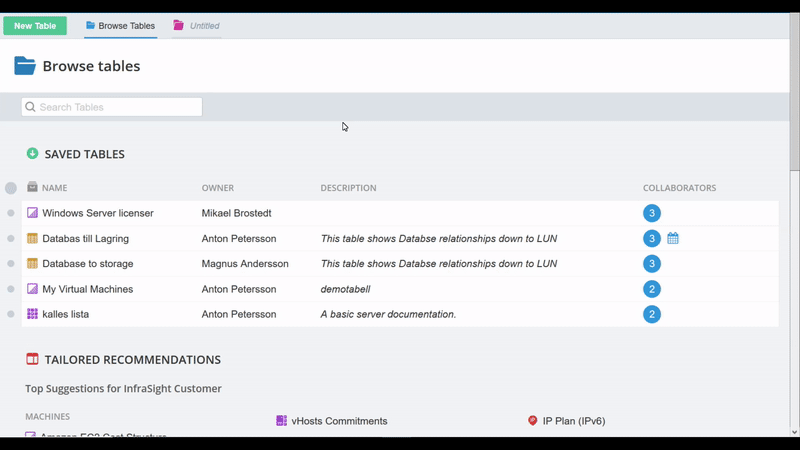This screenshot has width=800, height=450.
Task: Click the calendar schedule icon for Databas till Lagring
Action: tap(673, 238)
